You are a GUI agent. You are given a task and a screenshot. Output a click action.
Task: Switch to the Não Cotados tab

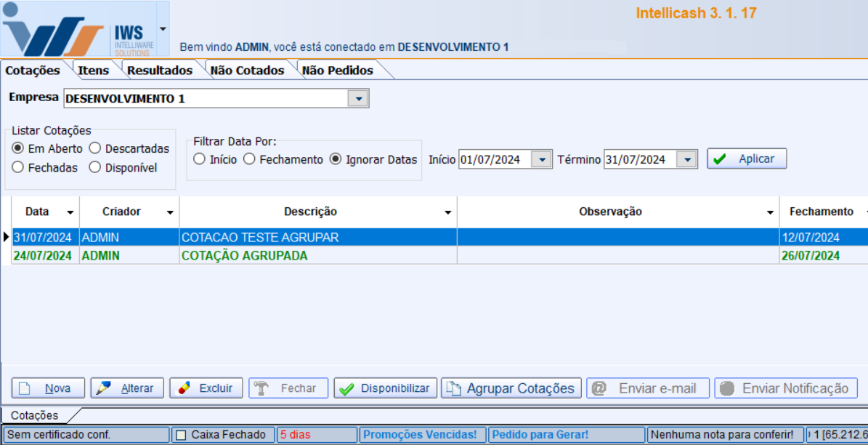(x=247, y=71)
